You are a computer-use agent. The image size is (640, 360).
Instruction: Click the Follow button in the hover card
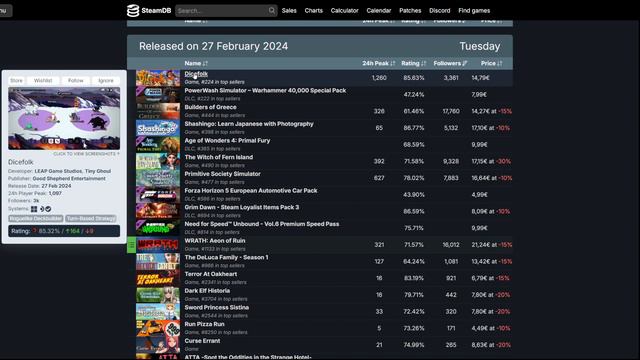coord(76,81)
